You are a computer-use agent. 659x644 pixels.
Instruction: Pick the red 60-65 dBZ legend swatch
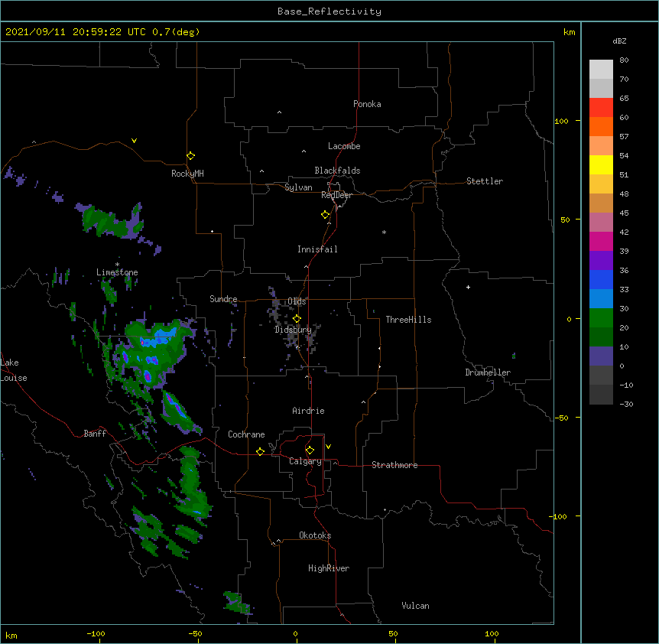coord(601,108)
